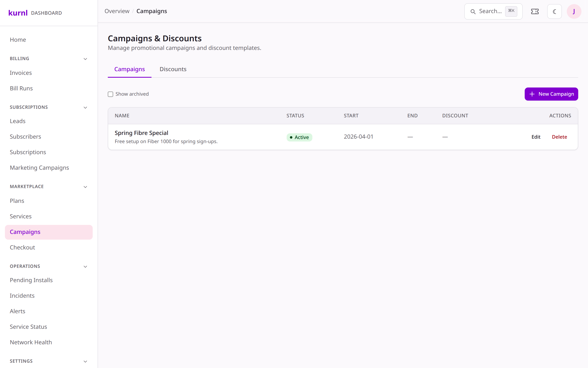Select Campaigns sidebar item
Screen dimensions: 588x368
pos(49,232)
